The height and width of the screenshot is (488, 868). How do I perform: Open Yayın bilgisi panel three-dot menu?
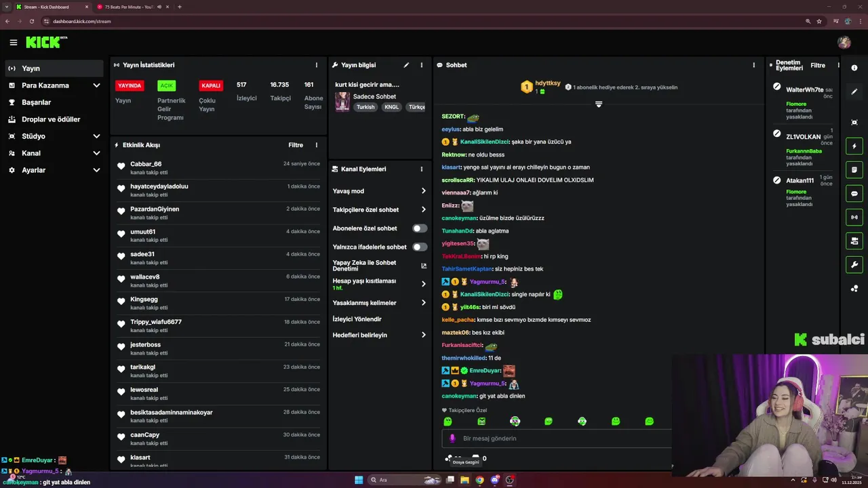421,65
